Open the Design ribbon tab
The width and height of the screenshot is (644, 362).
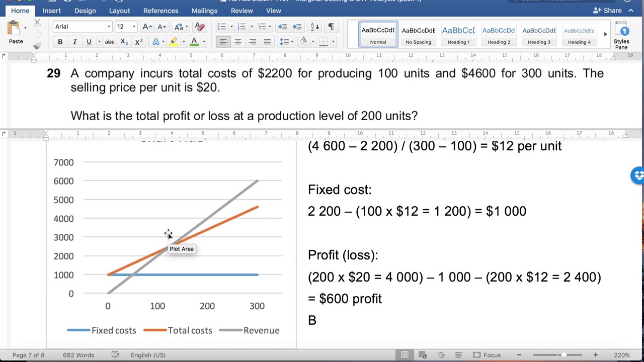click(85, 11)
